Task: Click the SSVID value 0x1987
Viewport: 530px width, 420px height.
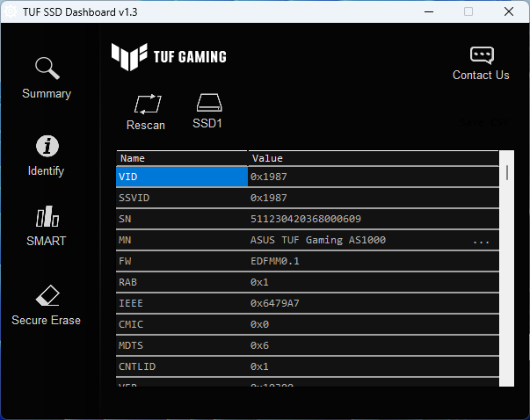Action: 268,198
